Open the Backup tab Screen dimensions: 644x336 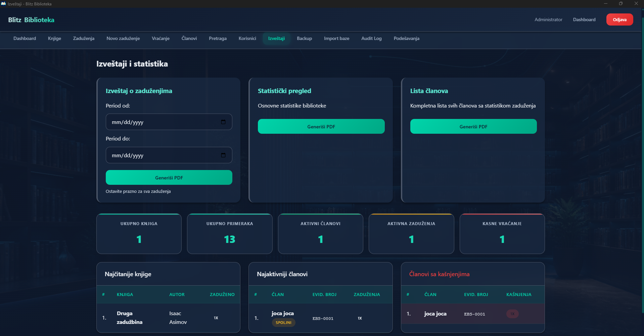coord(304,38)
